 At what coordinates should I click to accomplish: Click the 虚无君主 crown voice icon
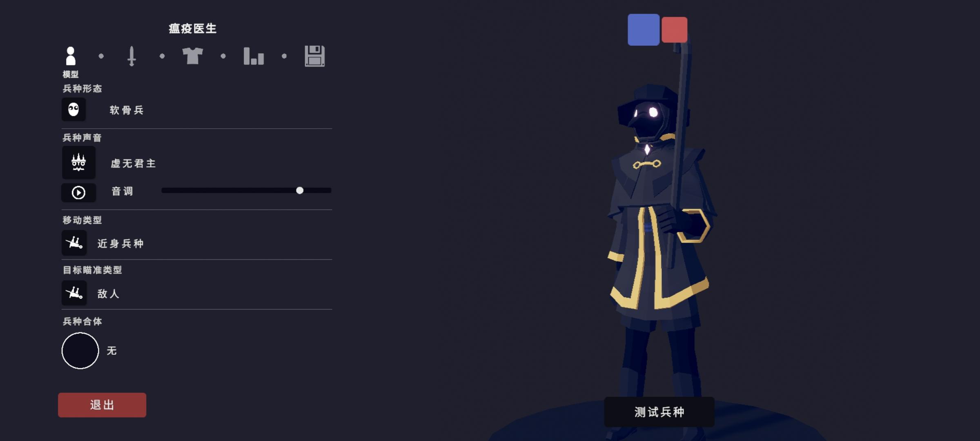pos(78,163)
